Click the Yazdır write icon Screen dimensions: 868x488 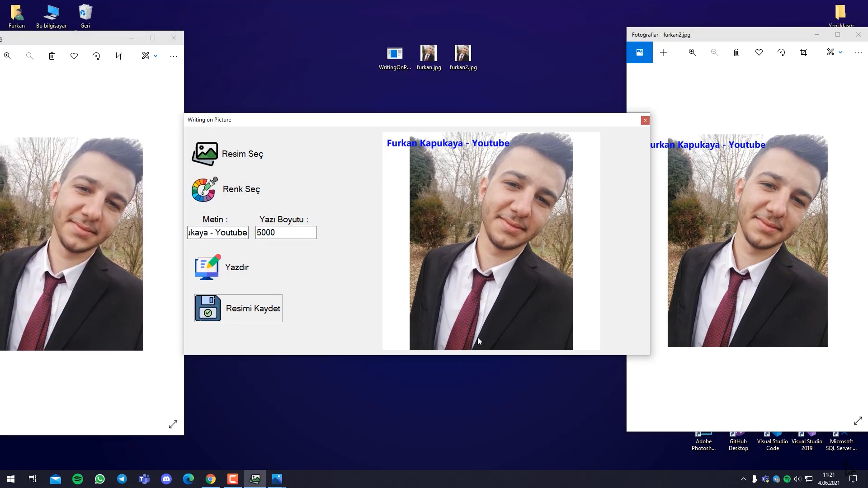207,267
